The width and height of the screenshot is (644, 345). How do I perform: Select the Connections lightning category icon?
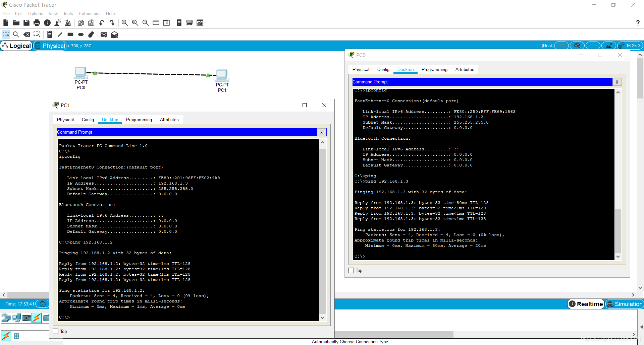(37, 318)
